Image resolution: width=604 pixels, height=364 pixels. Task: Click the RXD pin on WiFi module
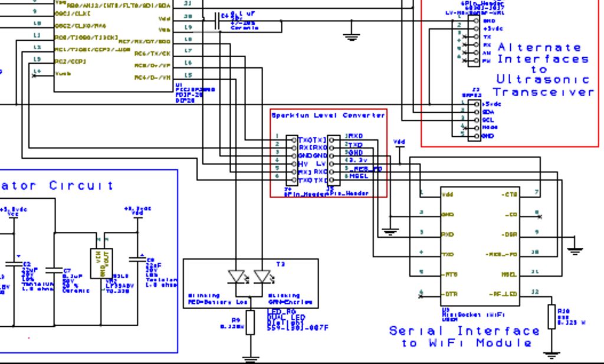click(x=448, y=234)
